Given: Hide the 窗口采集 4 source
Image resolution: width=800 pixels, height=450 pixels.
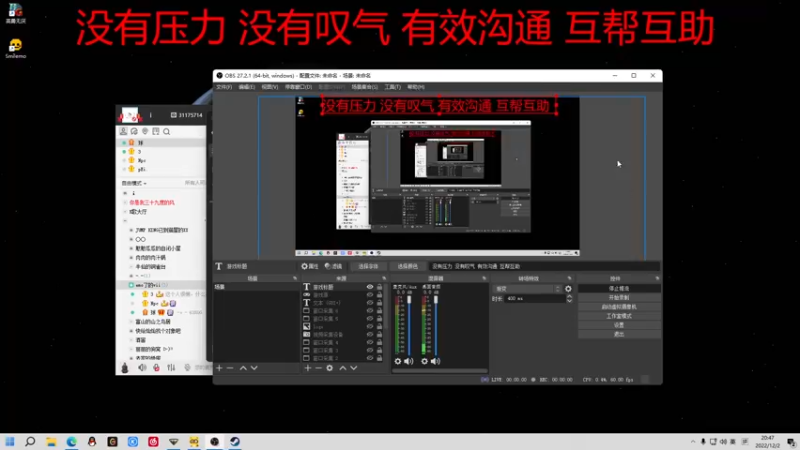Looking at the screenshot, I should 370,342.
